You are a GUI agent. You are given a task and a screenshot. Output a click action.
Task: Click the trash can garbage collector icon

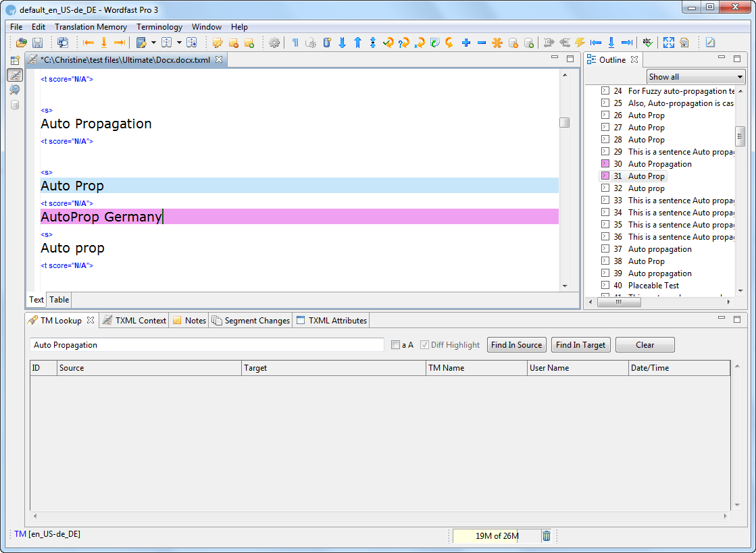tap(547, 536)
